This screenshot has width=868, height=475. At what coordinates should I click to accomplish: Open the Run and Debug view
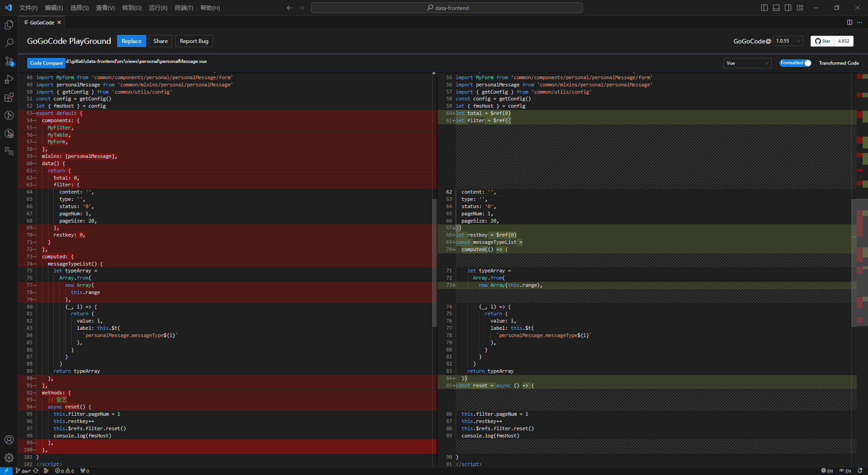[9, 79]
